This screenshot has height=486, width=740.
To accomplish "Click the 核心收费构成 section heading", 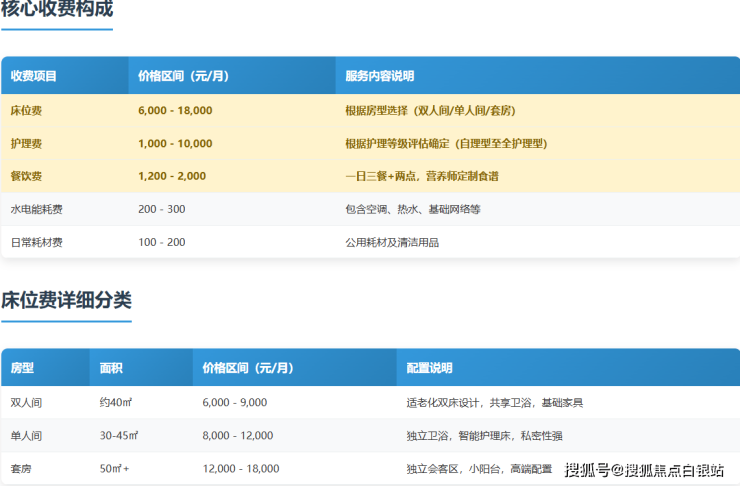I will (57, 11).
